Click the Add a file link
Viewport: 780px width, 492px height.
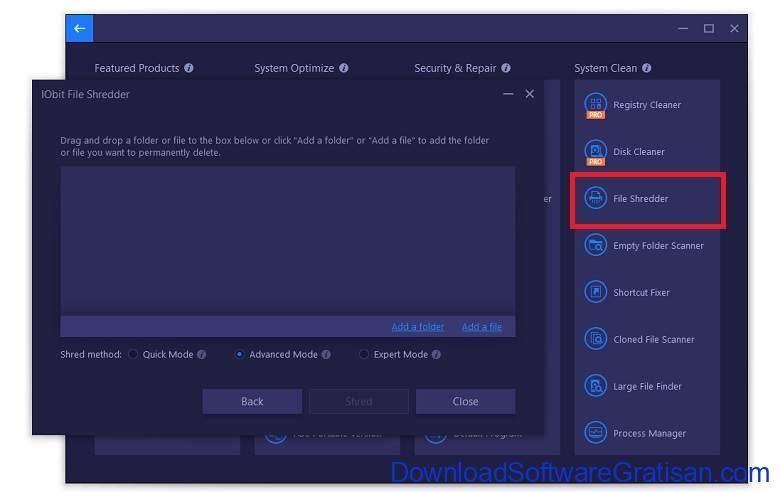click(482, 327)
